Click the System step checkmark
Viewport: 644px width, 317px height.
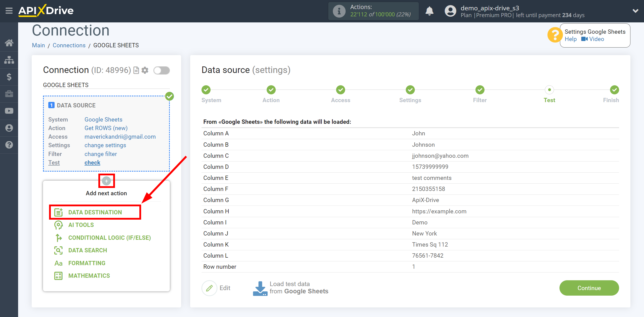[206, 90]
